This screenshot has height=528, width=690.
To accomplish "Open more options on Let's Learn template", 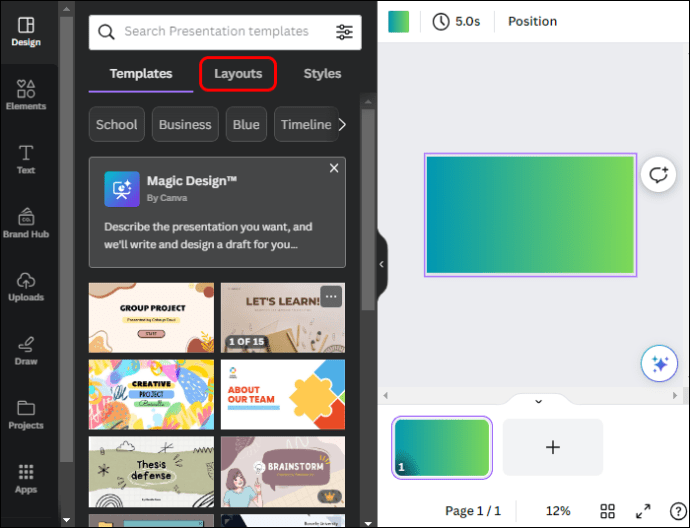I will point(331,297).
